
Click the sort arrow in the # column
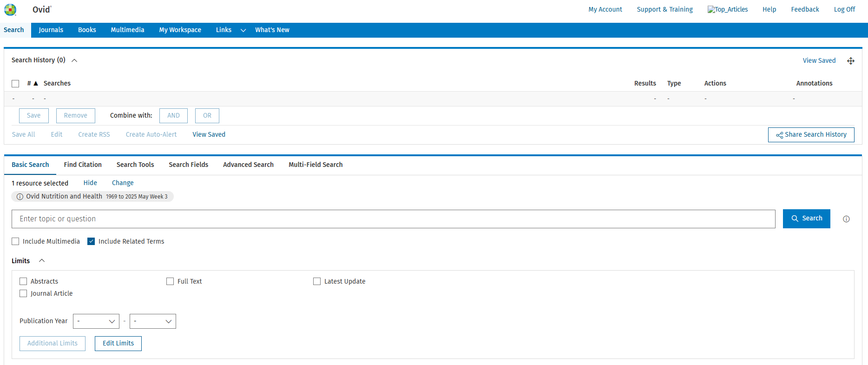(x=36, y=84)
